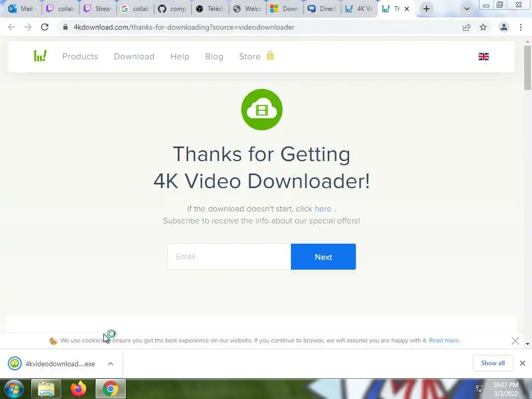The width and height of the screenshot is (532, 399).
Task: Bookmark this page with the star
Action: click(x=483, y=27)
